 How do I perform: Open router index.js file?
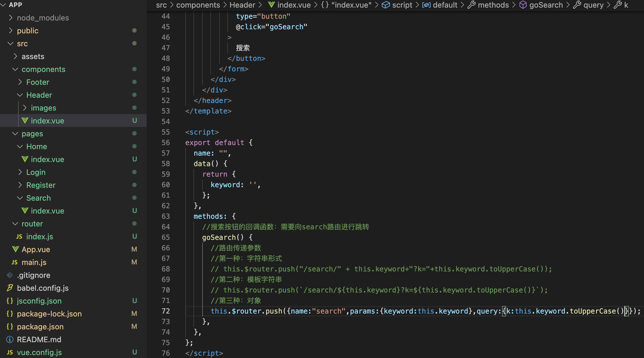[x=39, y=237]
